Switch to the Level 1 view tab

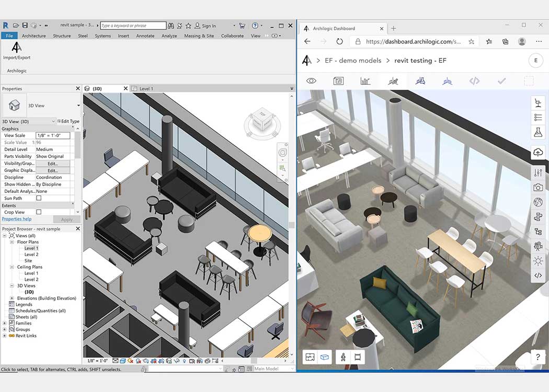click(x=146, y=89)
